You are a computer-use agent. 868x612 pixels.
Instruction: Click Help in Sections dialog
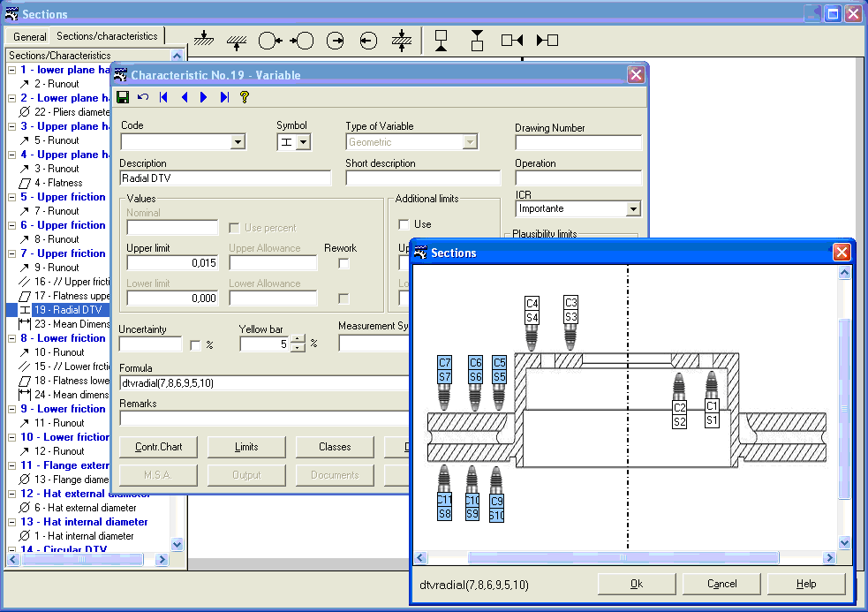pyautogui.click(x=806, y=584)
